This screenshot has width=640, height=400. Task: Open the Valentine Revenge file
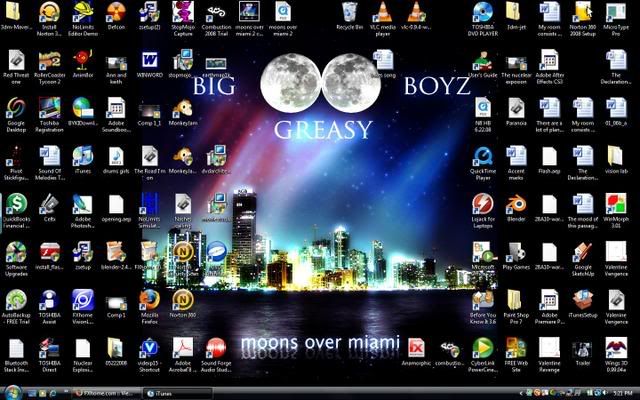click(x=549, y=355)
